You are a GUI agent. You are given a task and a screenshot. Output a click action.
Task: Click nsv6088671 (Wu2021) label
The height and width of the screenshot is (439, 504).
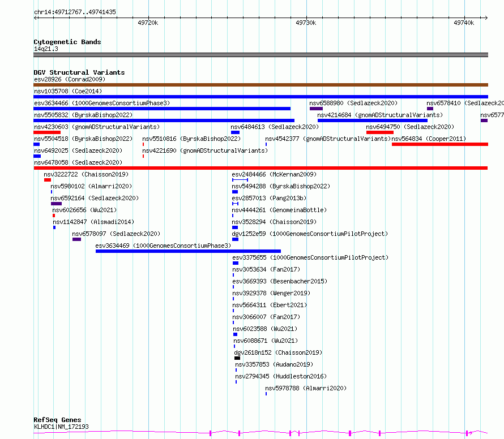[266, 341]
